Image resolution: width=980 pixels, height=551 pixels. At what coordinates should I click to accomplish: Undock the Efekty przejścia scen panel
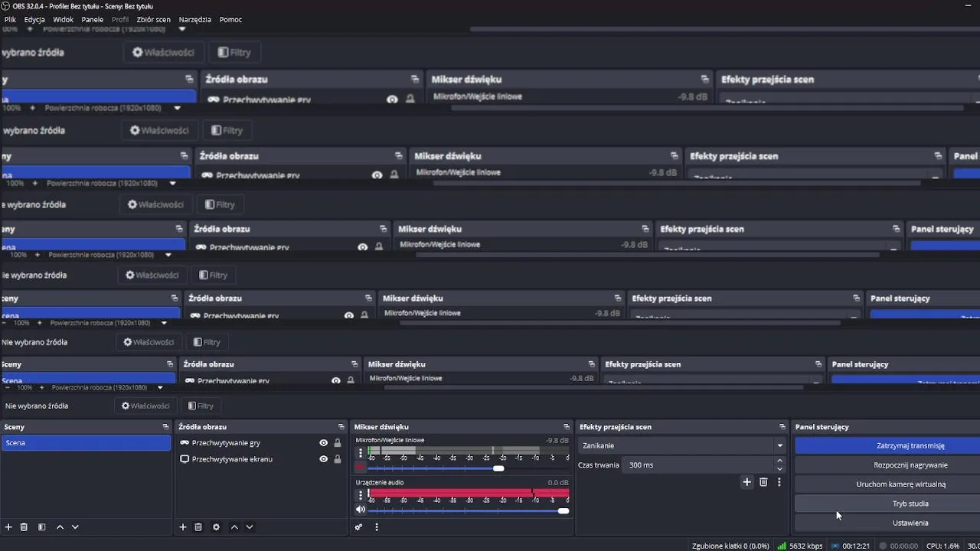click(x=782, y=427)
